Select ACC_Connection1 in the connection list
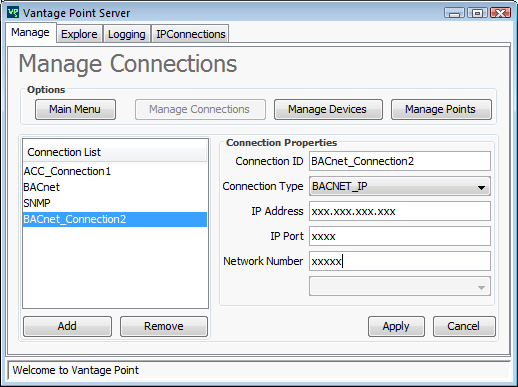Image resolution: width=518 pixels, height=387 pixels. (x=115, y=171)
